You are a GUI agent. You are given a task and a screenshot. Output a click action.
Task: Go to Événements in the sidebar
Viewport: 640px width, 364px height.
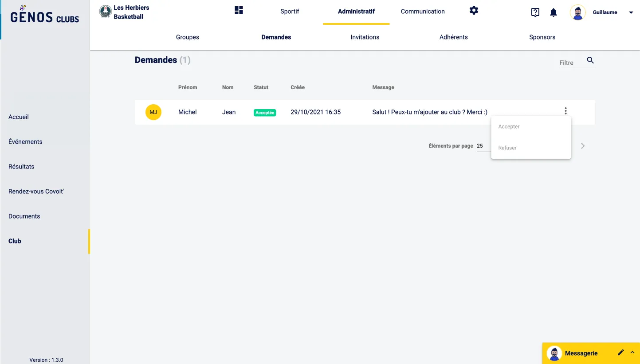tap(25, 142)
